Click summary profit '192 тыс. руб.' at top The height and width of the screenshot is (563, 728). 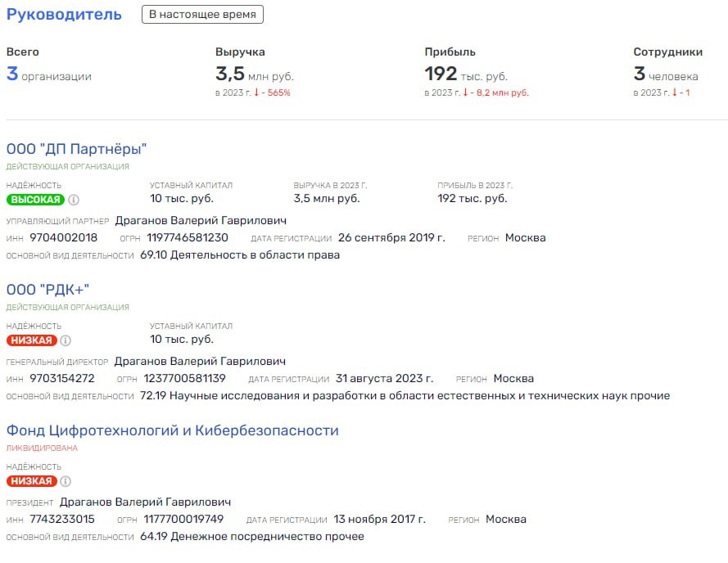[x=466, y=74]
